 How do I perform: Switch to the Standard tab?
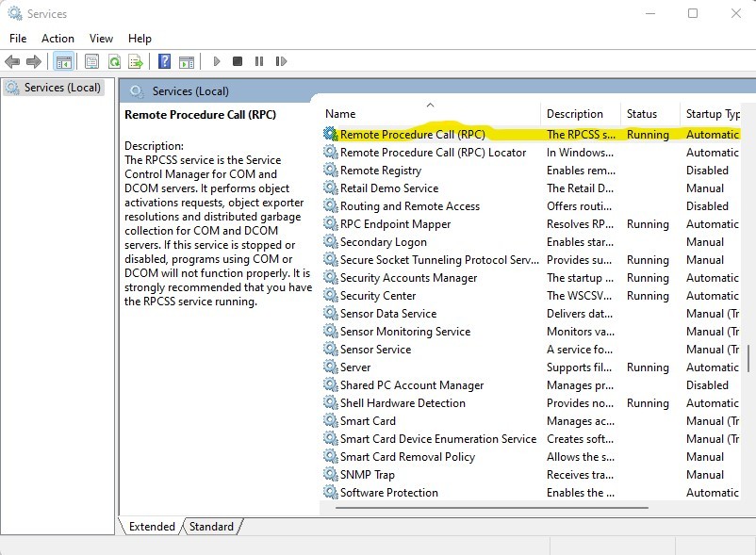[211, 526]
